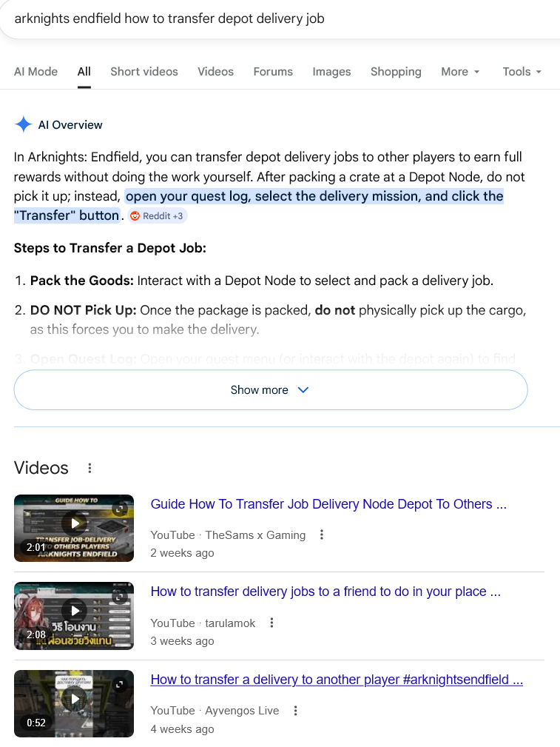Screen dimensions: 560x747
Task: Open options for TheSams x Gaming video
Action: (x=322, y=535)
